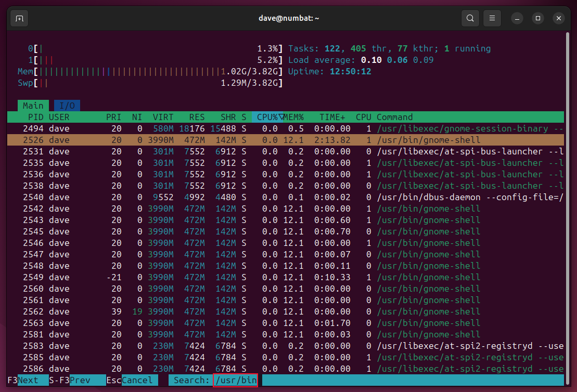577x392 pixels.
Task: Click the new tab icon in title bar
Action: click(19, 18)
